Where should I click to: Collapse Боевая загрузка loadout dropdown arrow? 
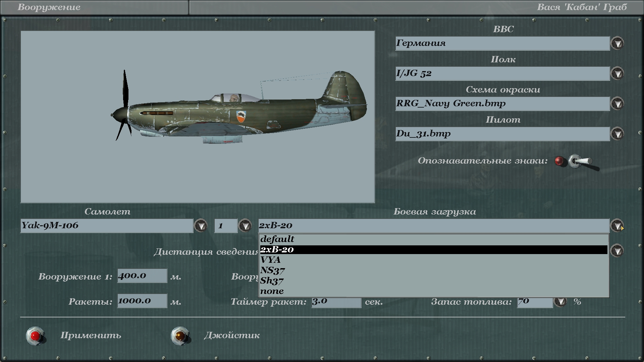point(616,226)
